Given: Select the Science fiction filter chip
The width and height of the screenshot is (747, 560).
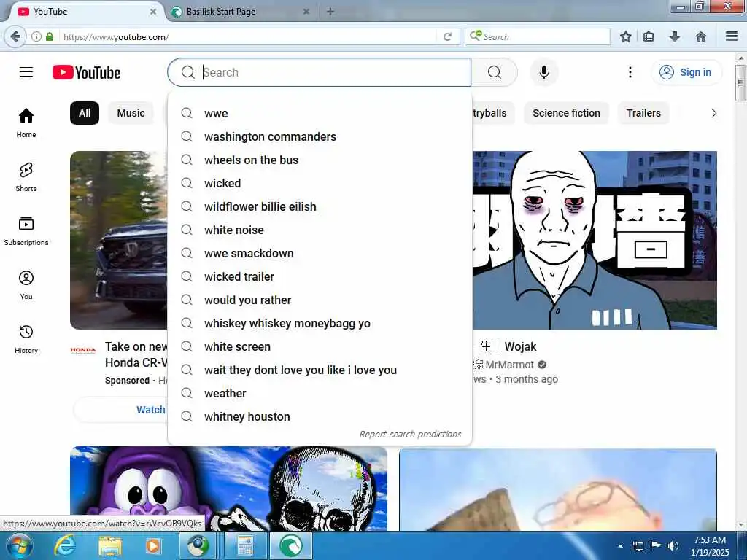Looking at the screenshot, I should pyautogui.click(x=566, y=113).
